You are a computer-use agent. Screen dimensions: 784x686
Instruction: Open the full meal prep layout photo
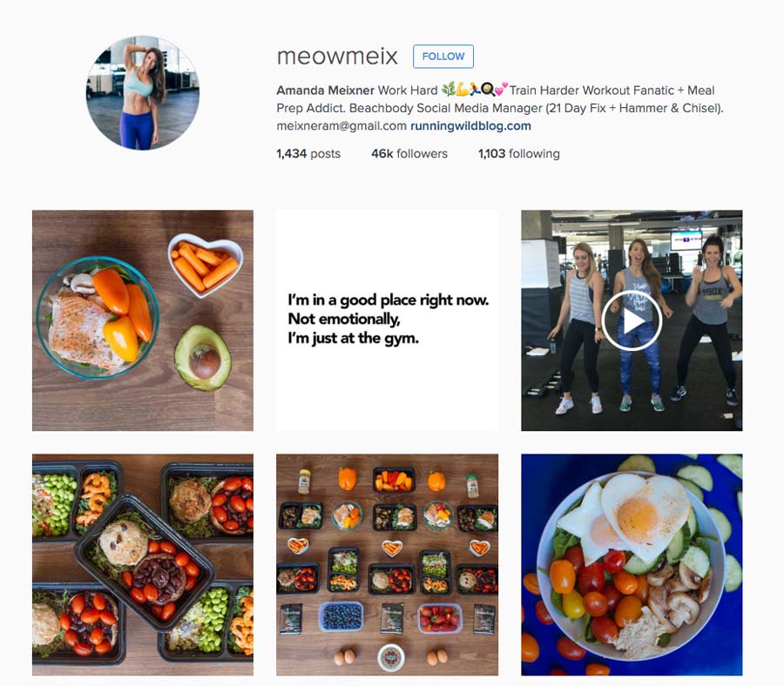pos(387,565)
